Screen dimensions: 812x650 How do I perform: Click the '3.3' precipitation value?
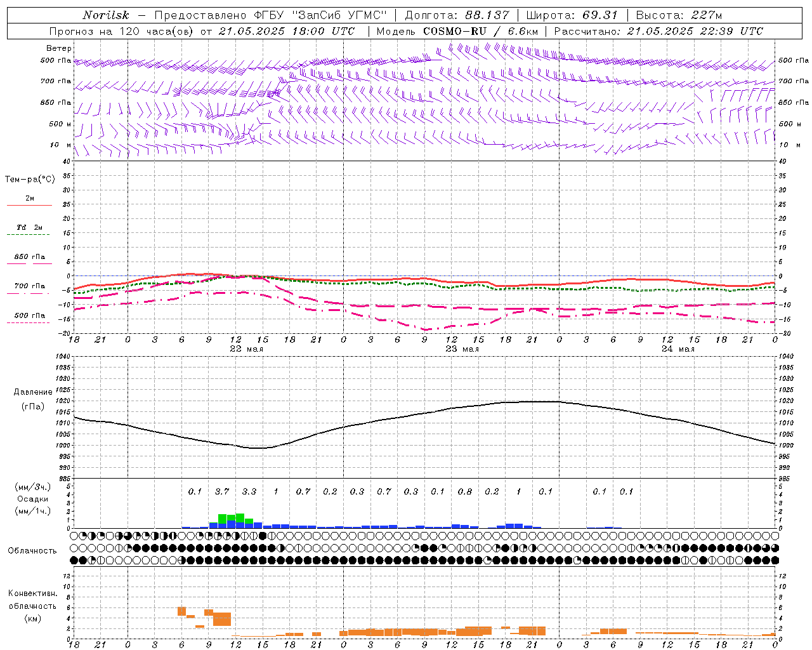pyautogui.click(x=249, y=491)
